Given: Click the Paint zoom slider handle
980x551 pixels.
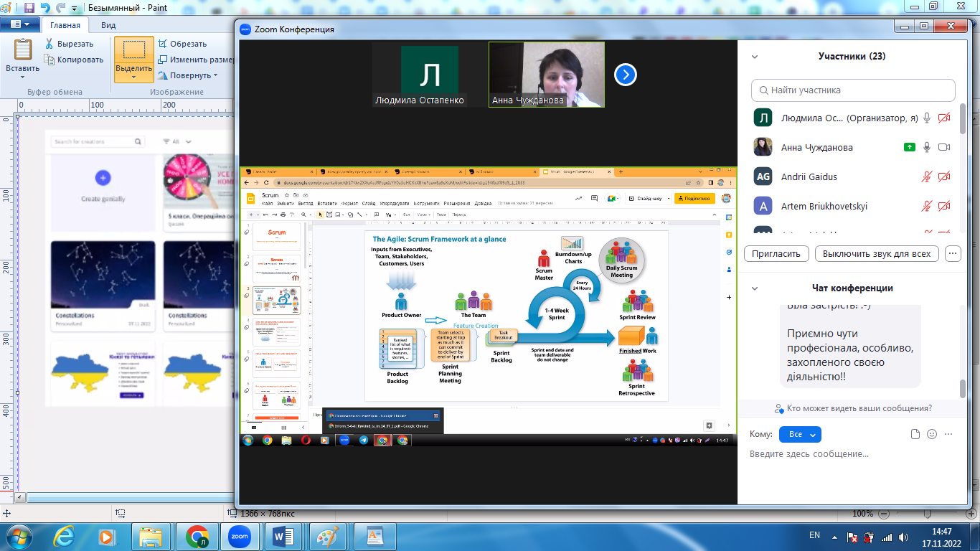Looking at the screenshot, I should coord(926,514).
